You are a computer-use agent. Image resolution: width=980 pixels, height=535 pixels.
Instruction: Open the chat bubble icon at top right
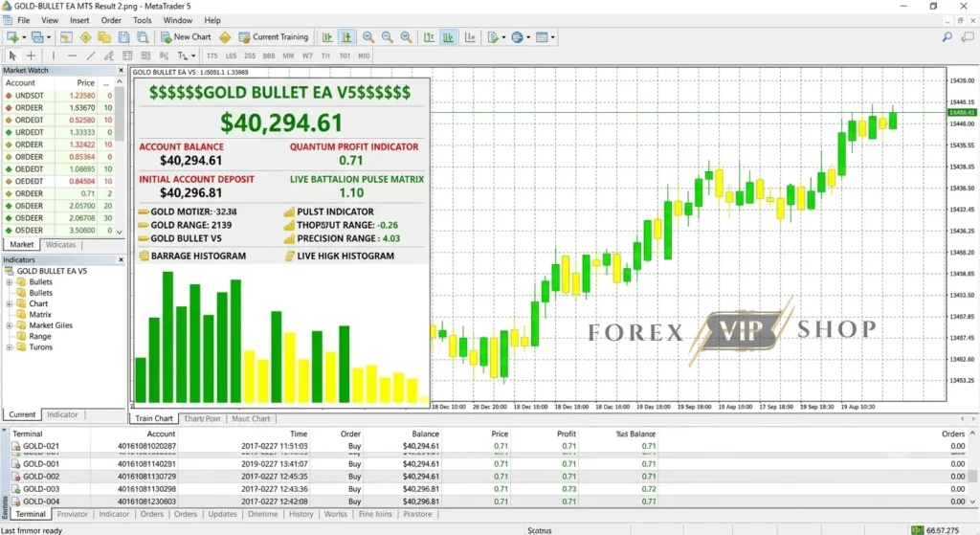968,37
